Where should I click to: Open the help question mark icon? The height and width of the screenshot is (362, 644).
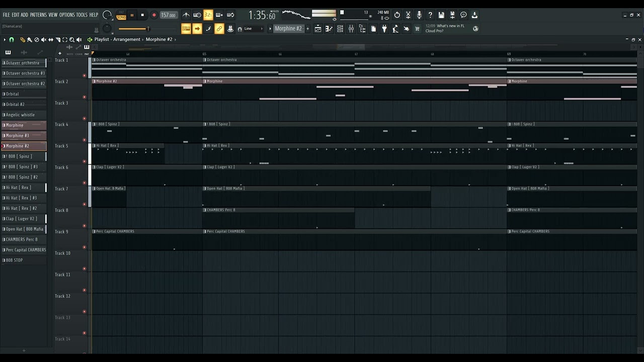pyautogui.click(x=430, y=15)
